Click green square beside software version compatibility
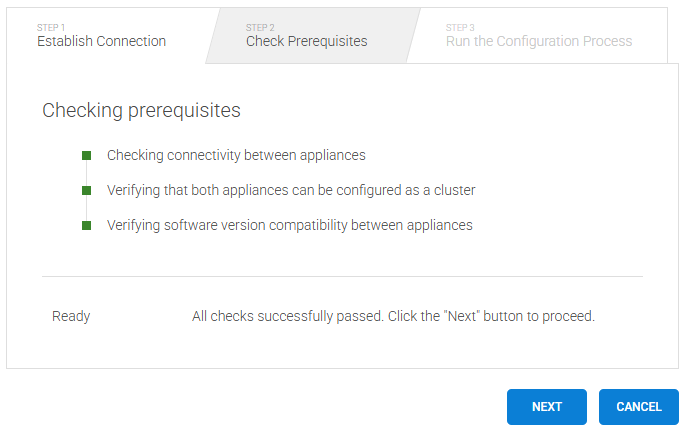Viewport: 696px width, 441px height. tap(87, 225)
